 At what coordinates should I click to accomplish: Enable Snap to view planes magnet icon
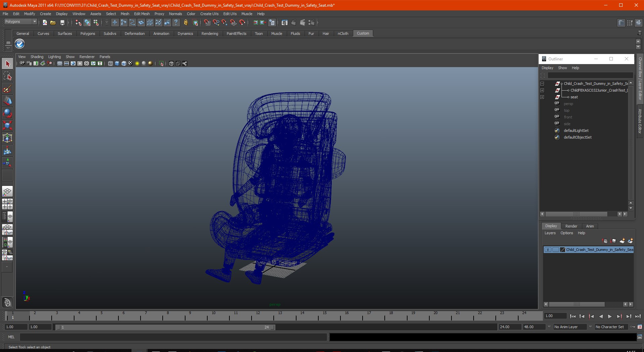coord(233,22)
